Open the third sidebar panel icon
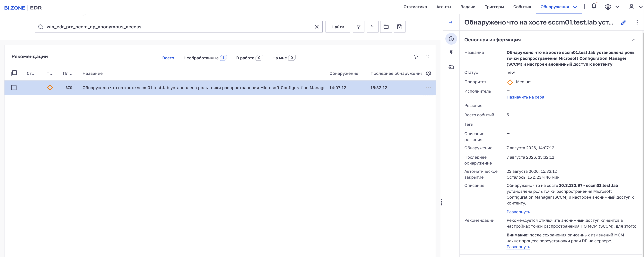Viewport: 644px width, 257px height. click(451, 67)
